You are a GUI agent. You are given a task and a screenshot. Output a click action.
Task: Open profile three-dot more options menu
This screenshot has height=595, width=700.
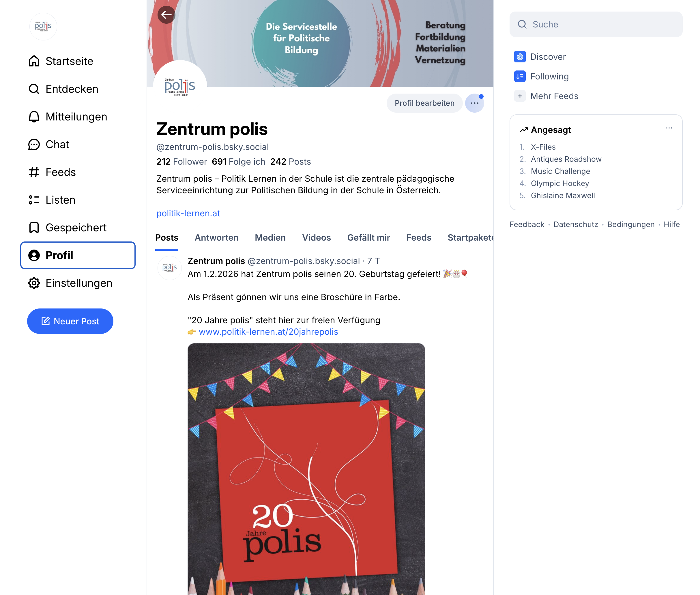(x=475, y=103)
